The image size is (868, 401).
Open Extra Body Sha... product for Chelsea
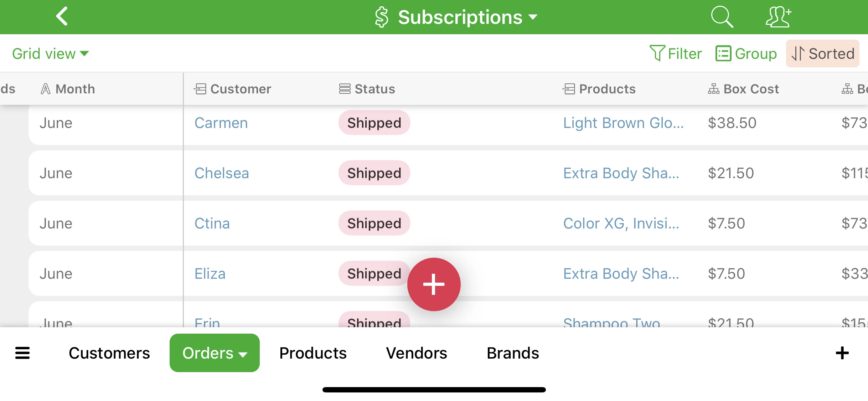621,173
